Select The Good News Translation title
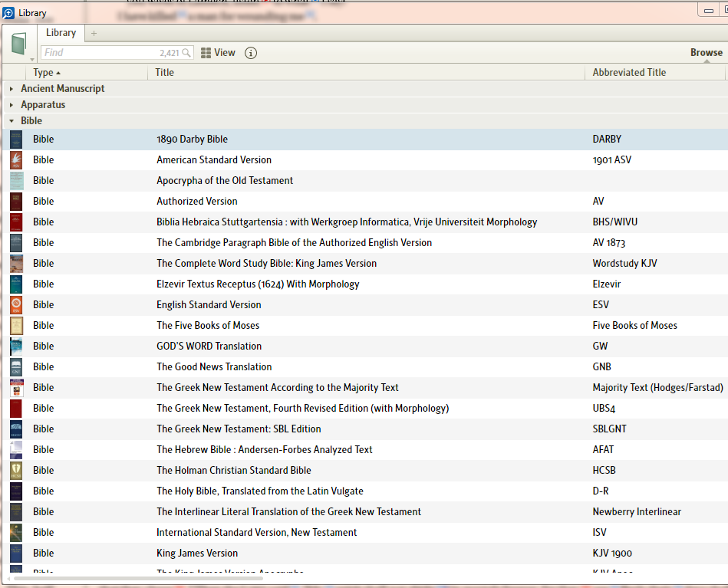This screenshot has width=728, height=588. tap(214, 367)
